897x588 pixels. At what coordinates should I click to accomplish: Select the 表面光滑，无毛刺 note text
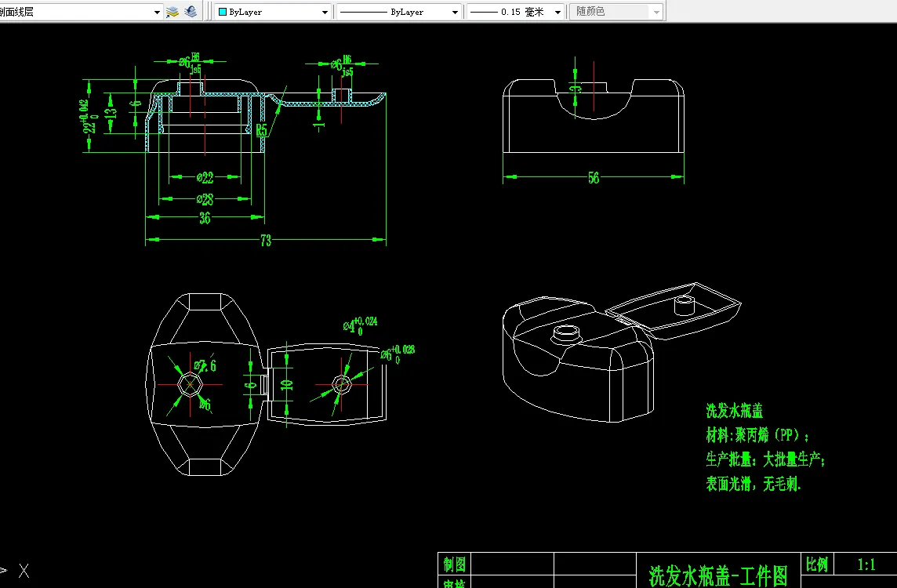tap(753, 484)
